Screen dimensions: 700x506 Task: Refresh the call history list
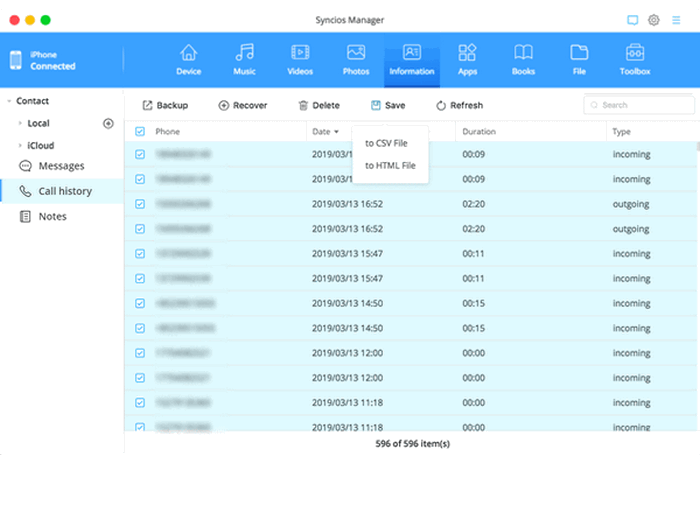pyautogui.click(x=459, y=105)
